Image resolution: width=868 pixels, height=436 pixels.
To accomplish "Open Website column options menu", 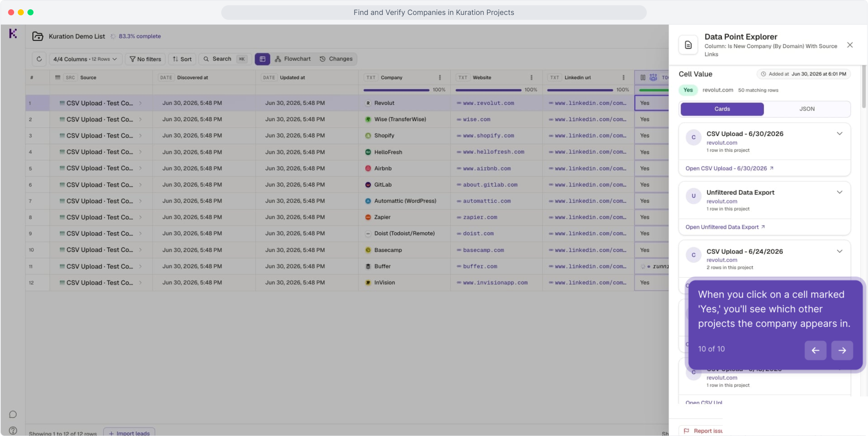I will point(531,78).
